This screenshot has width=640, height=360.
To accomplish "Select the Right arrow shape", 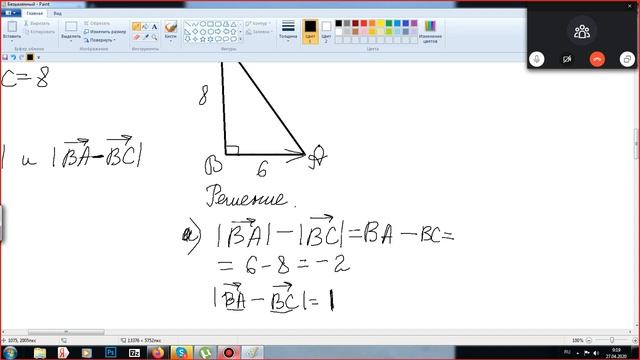I will [x=218, y=31].
